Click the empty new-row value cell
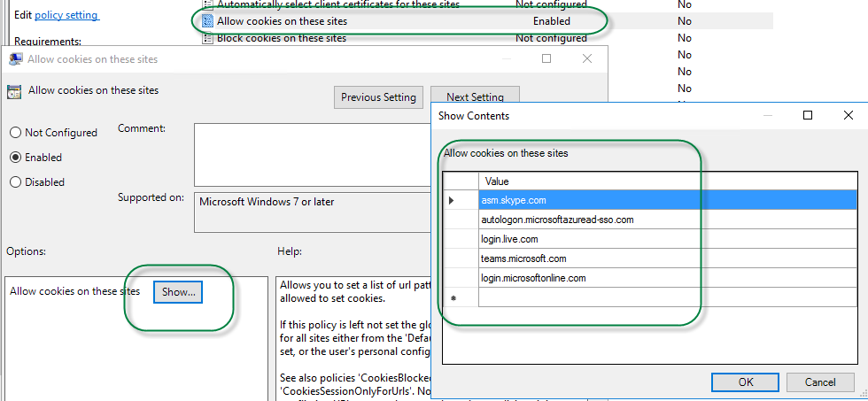Screen dimensions: 868x401 pyautogui.click(x=668, y=297)
